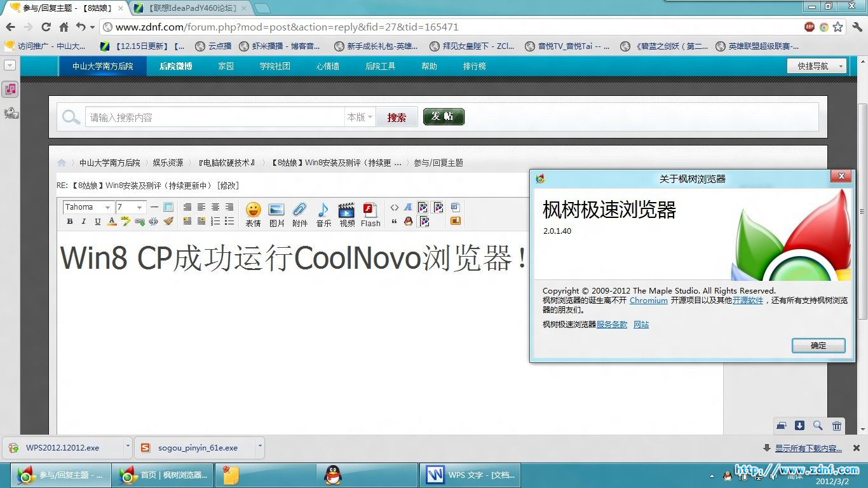Expand sogou_pinyin_61e.exe download options
The height and width of the screenshot is (488, 868).
coord(260,446)
